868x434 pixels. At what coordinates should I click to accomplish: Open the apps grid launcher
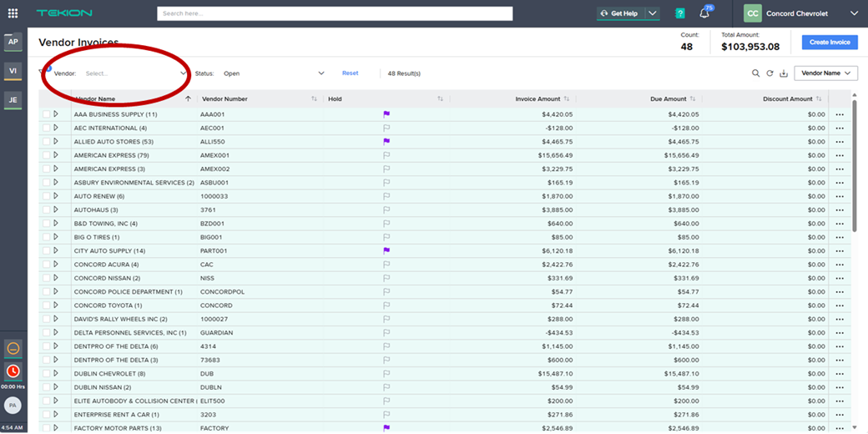coord(13,13)
